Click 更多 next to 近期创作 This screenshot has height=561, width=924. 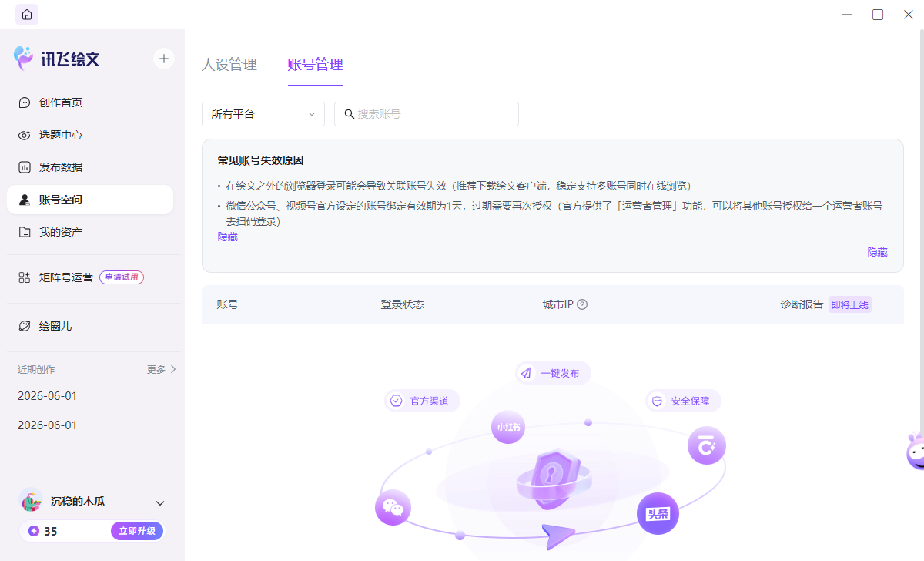pos(162,369)
